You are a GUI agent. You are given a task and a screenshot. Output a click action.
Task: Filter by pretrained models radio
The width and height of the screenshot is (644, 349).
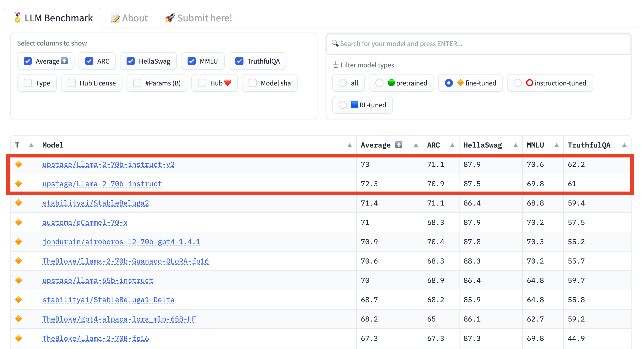(379, 83)
